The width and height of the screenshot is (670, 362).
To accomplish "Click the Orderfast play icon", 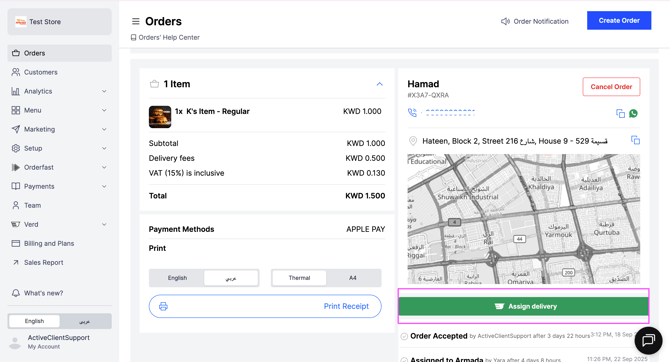I will 16,167.
